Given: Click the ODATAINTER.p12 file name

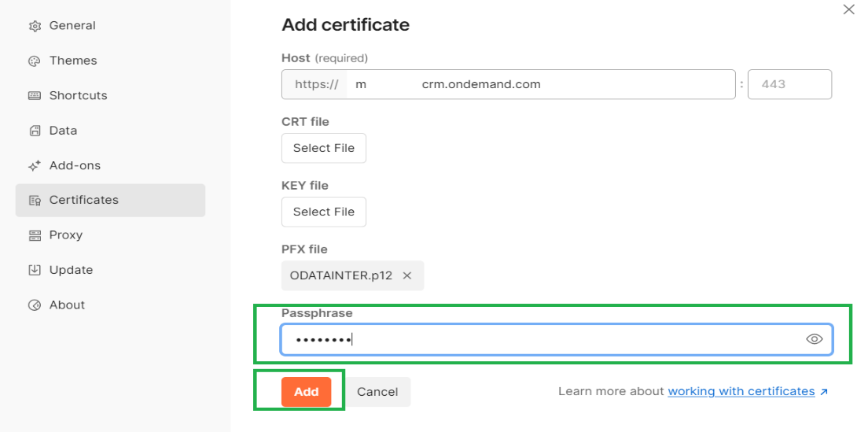Looking at the screenshot, I should click(x=341, y=276).
